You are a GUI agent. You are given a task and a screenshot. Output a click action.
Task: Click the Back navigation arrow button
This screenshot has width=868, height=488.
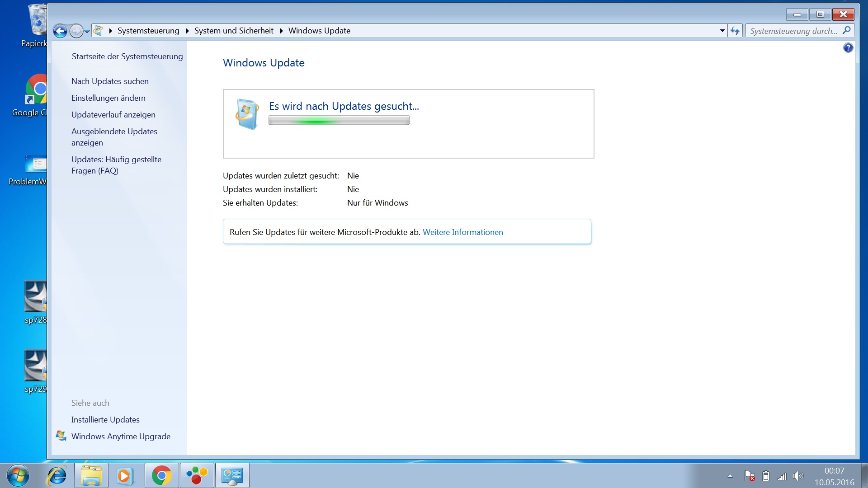pyautogui.click(x=60, y=31)
